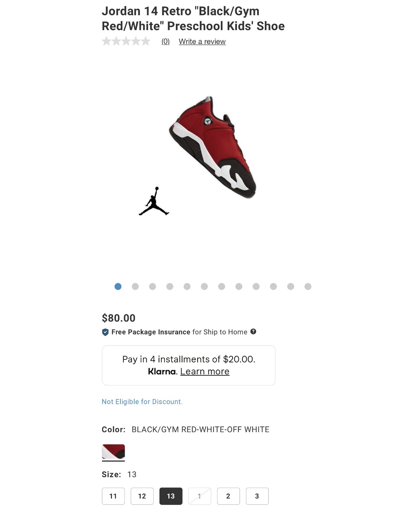The width and height of the screenshot is (420, 509).
Task: Open Klarna Learn more link
Action: 205,371
